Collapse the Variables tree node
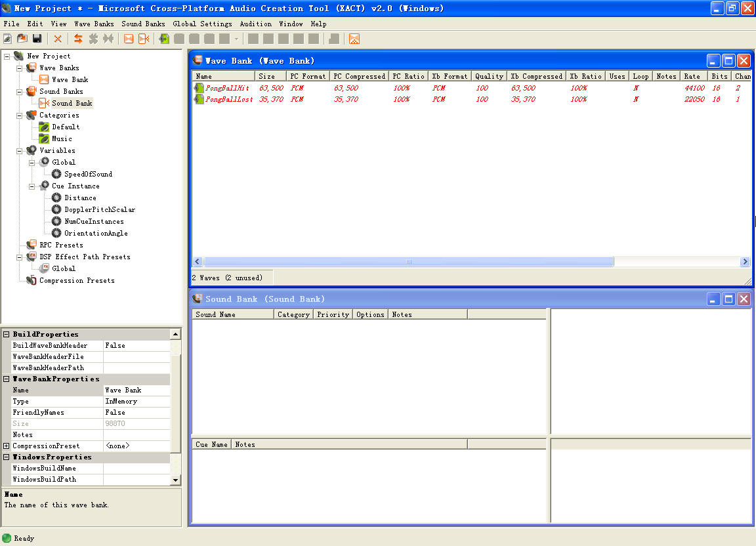Screen dimensions: 756x546 point(19,150)
